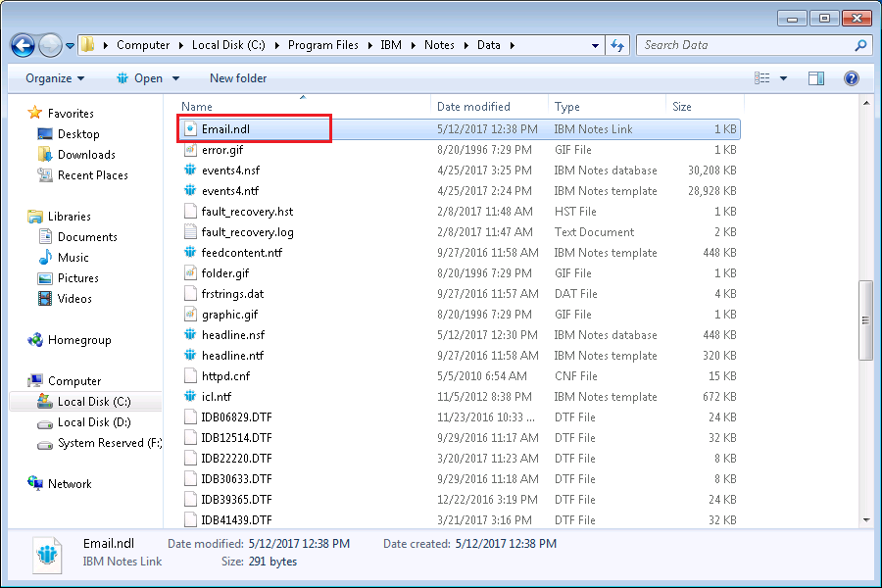
Task: Open the Documents library
Action: 87,237
